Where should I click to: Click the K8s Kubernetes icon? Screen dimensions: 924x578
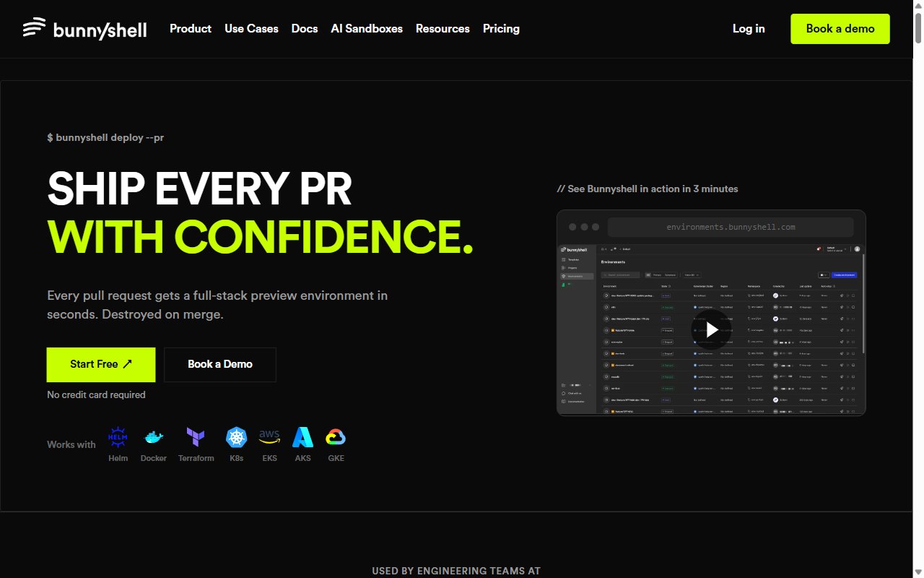tap(236, 437)
